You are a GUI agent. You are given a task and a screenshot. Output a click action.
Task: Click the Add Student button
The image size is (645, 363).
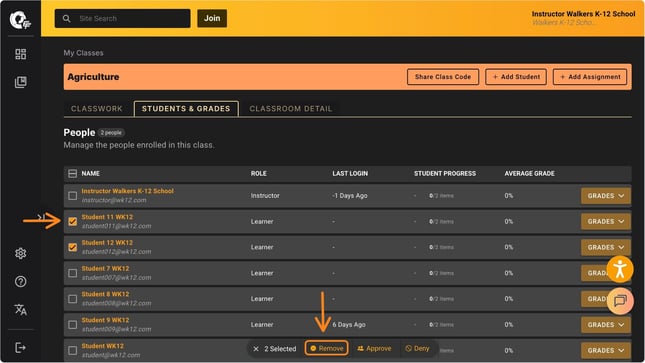[516, 77]
